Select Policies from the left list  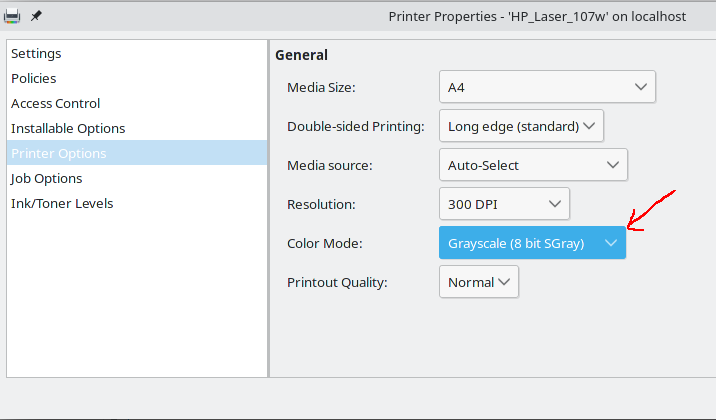pyautogui.click(x=34, y=78)
